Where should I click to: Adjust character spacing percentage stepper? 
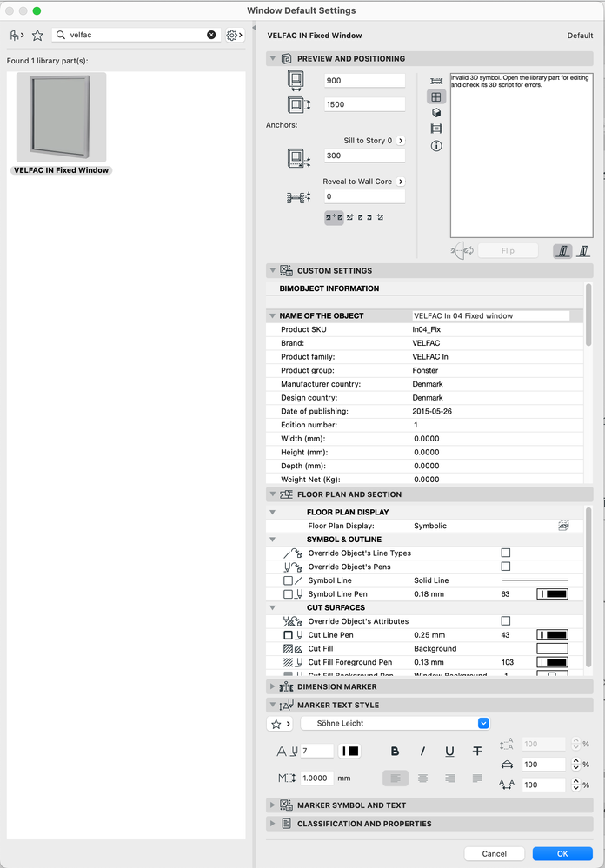[x=575, y=785]
